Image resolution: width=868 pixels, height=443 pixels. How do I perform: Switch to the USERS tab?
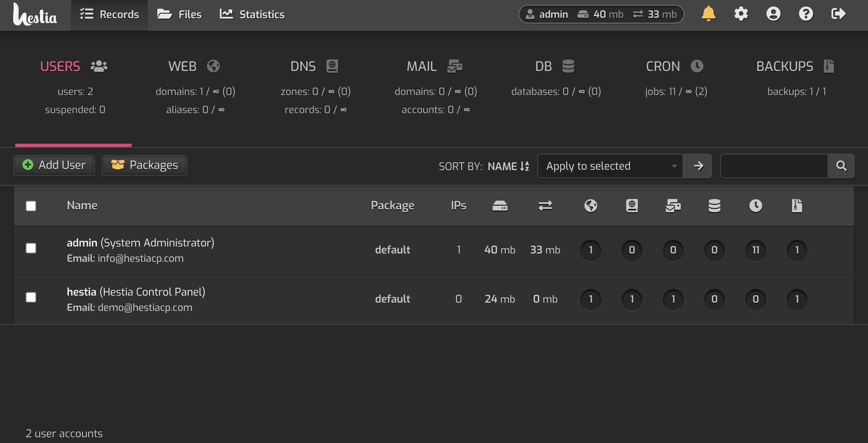tap(73, 66)
